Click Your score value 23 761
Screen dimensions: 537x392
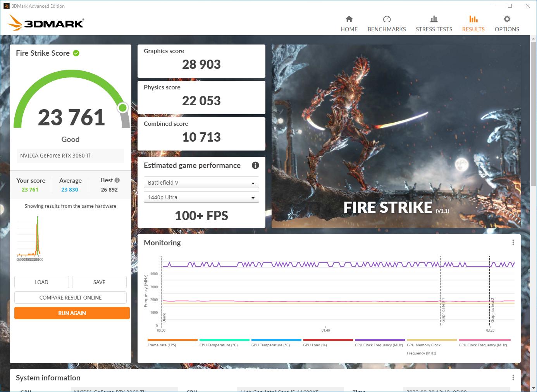coord(30,190)
